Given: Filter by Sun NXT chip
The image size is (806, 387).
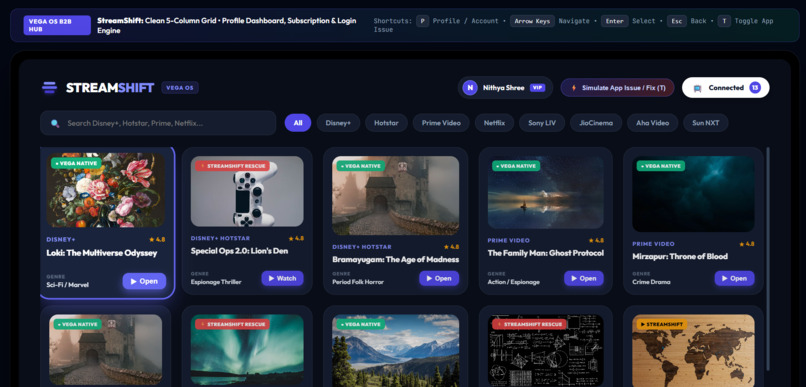Looking at the screenshot, I should click(706, 123).
